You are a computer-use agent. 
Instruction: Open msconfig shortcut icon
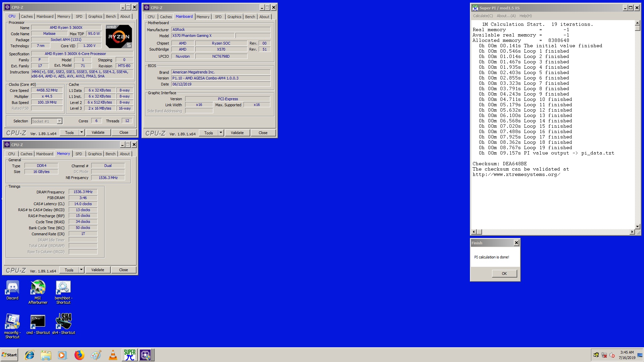[x=12, y=326]
